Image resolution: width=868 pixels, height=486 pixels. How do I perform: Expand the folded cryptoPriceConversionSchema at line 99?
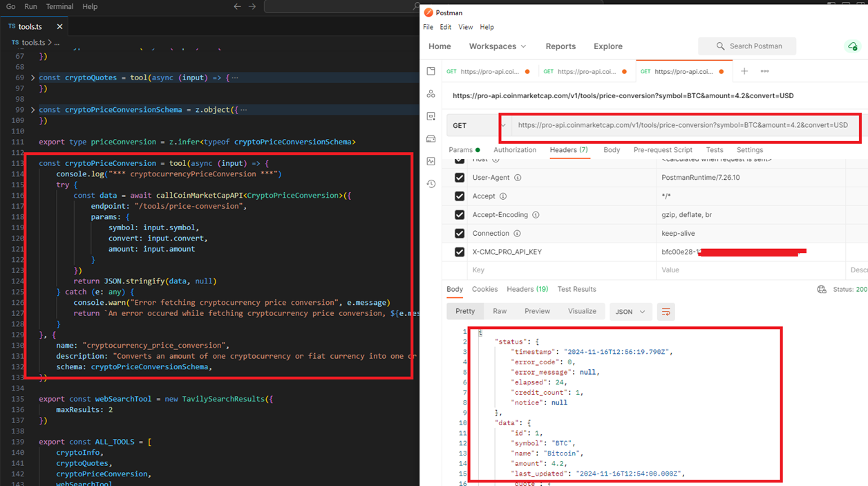pos(32,110)
